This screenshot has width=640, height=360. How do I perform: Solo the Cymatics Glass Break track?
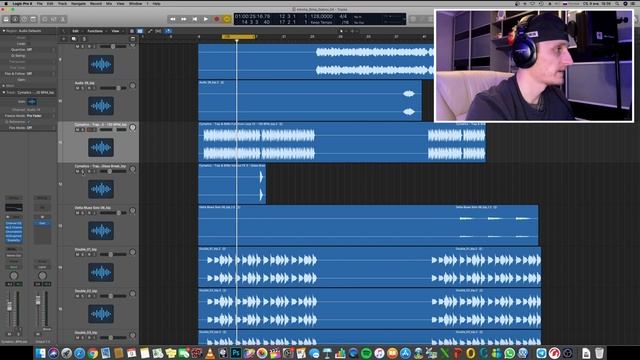point(83,171)
